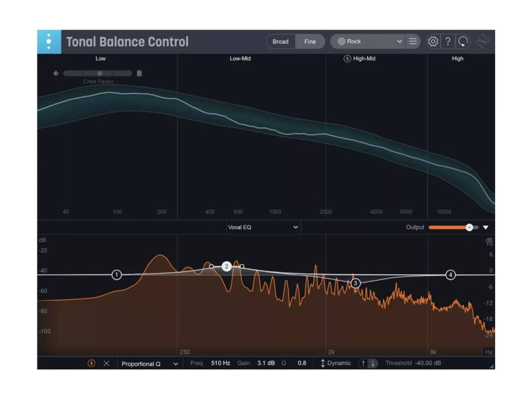
Task: Open the Rock target curve dropdown
Action: [x=369, y=42]
